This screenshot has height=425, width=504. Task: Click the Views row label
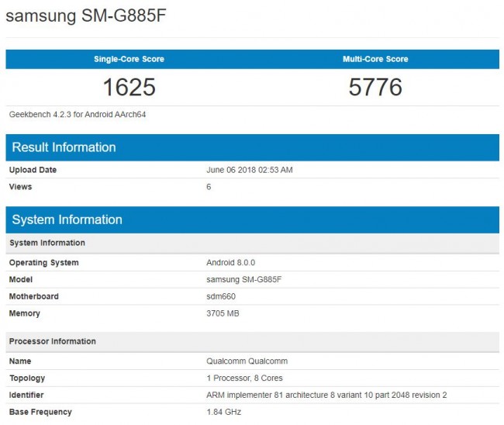click(21, 187)
